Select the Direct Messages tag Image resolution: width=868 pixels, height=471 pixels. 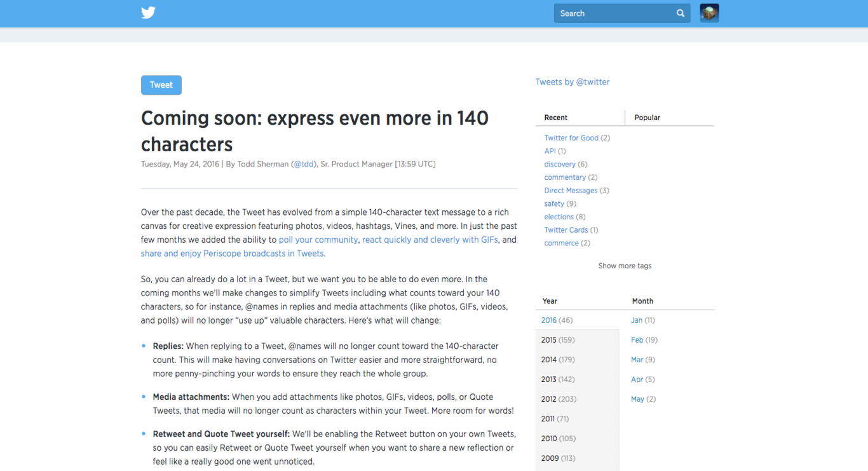pyautogui.click(x=571, y=191)
